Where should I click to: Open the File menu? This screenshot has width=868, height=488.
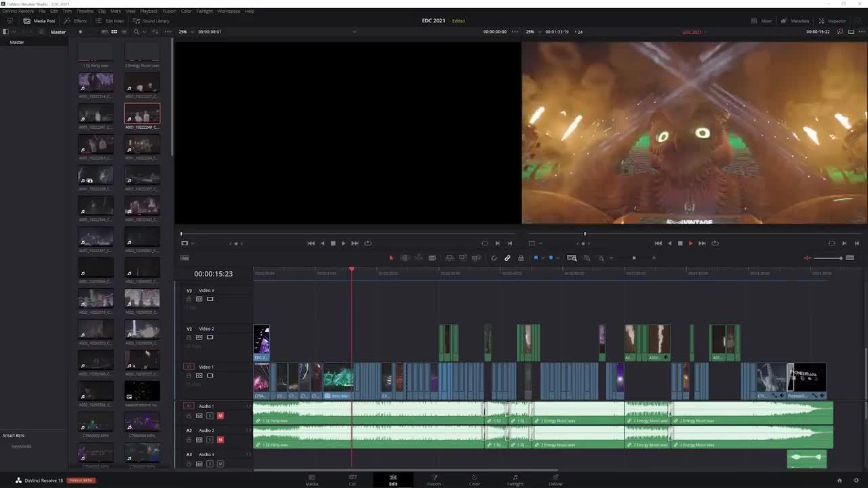(42, 11)
